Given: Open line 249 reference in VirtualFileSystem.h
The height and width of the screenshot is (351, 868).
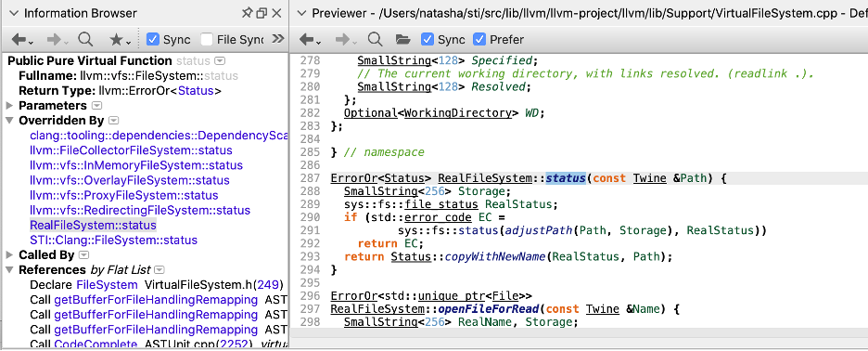Looking at the screenshot, I should click(x=269, y=285).
